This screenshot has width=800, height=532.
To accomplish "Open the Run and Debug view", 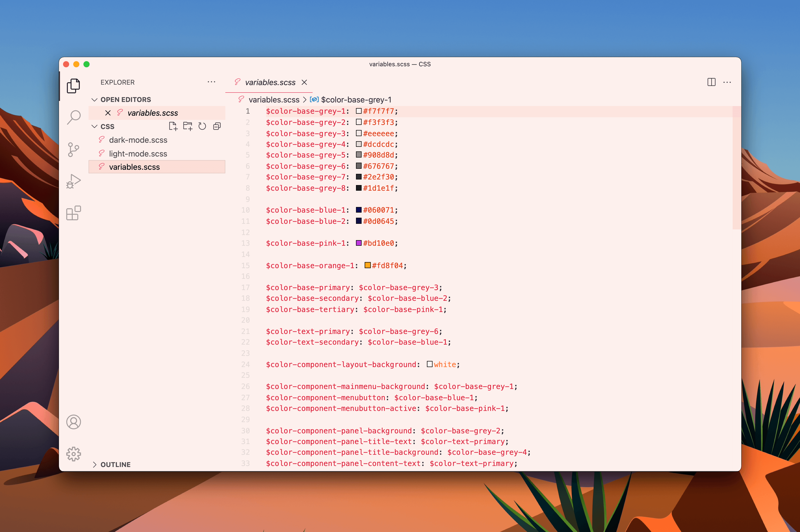I will click(x=73, y=181).
